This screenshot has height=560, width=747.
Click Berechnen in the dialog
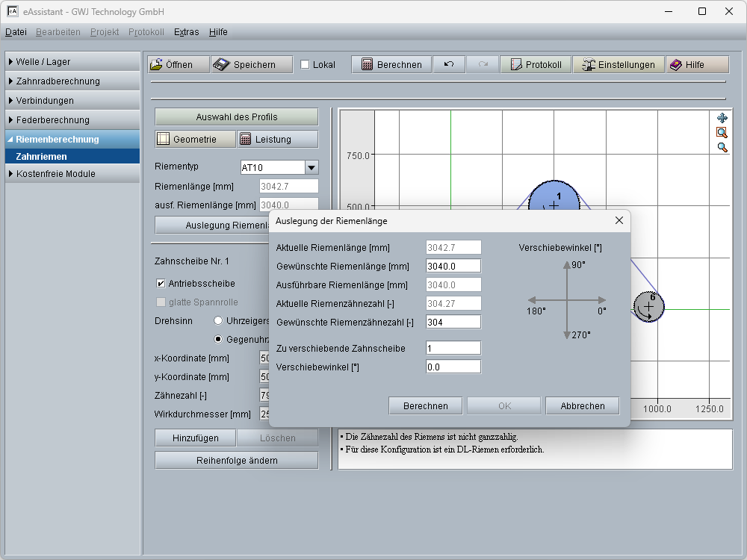click(x=426, y=406)
